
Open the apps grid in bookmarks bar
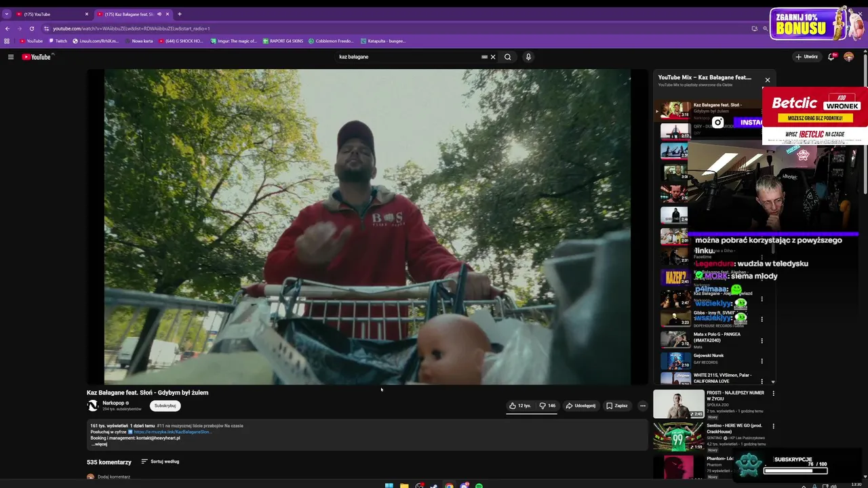tap(7, 41)
